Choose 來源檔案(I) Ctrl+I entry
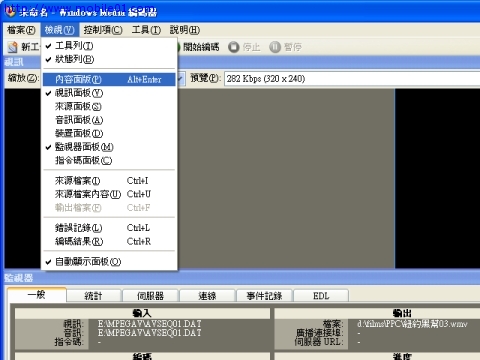Image resolution: width=480 pixels, height=360 pixels. 109,181
